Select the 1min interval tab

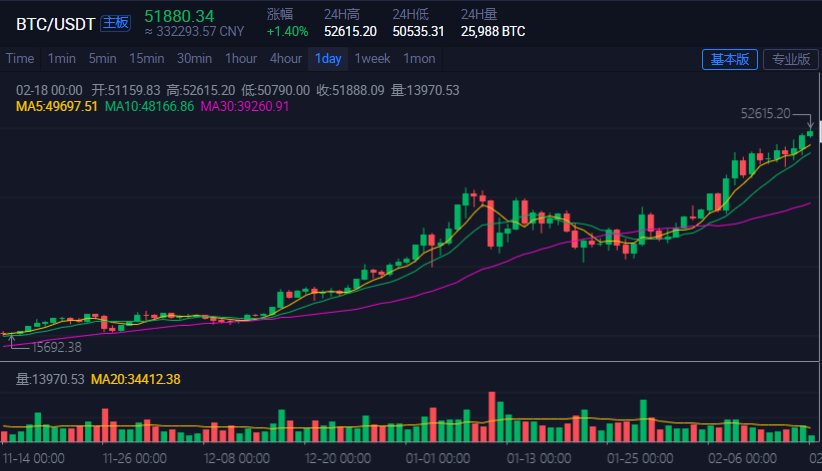click(x=62, y=59)
